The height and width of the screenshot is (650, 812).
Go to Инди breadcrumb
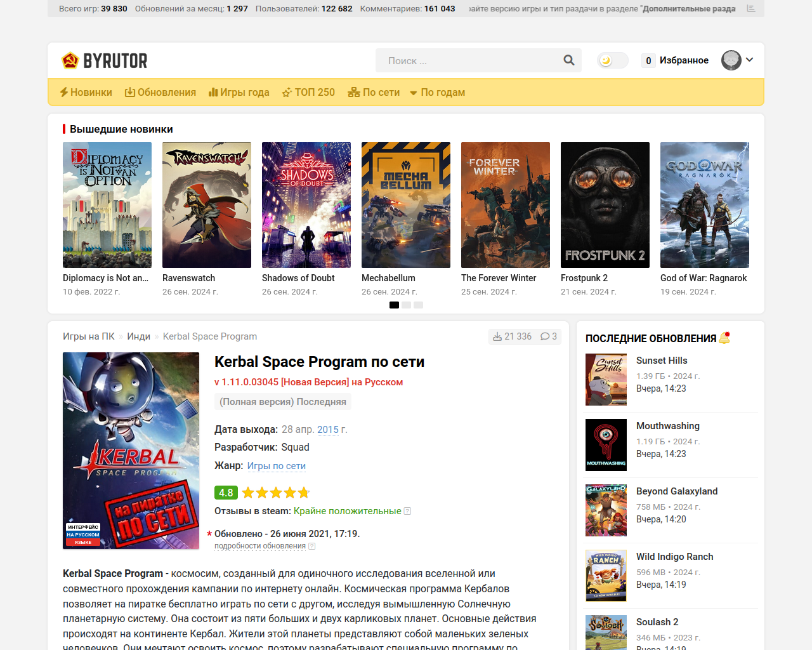[x=138, y=336]
